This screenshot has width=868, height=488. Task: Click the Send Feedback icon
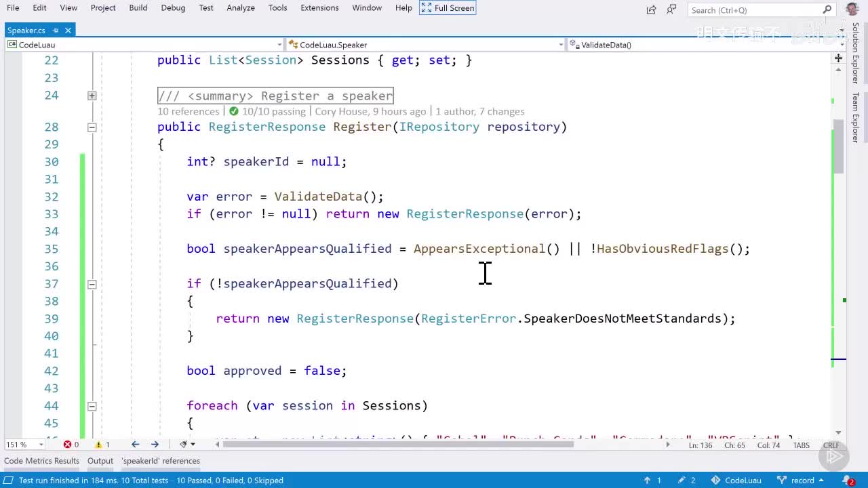point(672,9)
